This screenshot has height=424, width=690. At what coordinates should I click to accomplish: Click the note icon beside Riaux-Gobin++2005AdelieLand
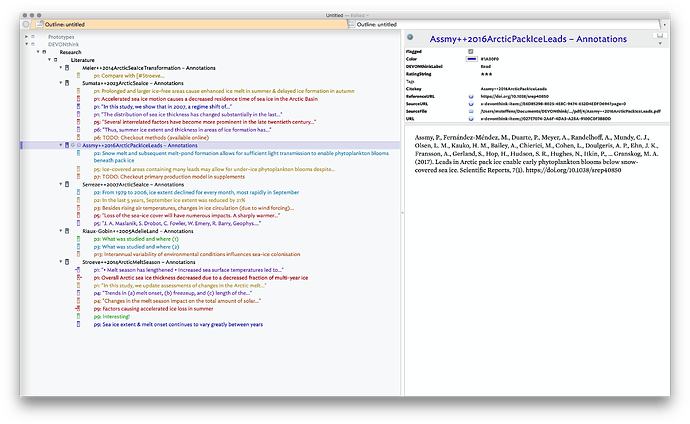pyautogui.click(x=67, y=231)
